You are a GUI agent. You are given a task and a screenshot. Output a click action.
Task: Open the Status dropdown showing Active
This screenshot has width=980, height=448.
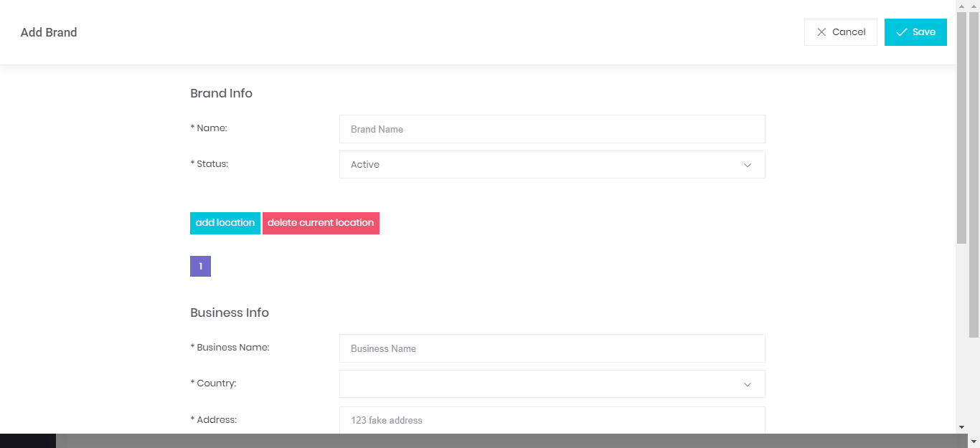(551, 165)
